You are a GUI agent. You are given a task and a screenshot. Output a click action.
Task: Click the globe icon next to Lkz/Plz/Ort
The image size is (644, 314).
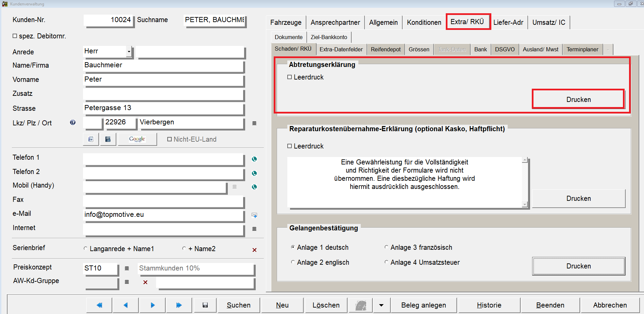[x=73, y=122]
